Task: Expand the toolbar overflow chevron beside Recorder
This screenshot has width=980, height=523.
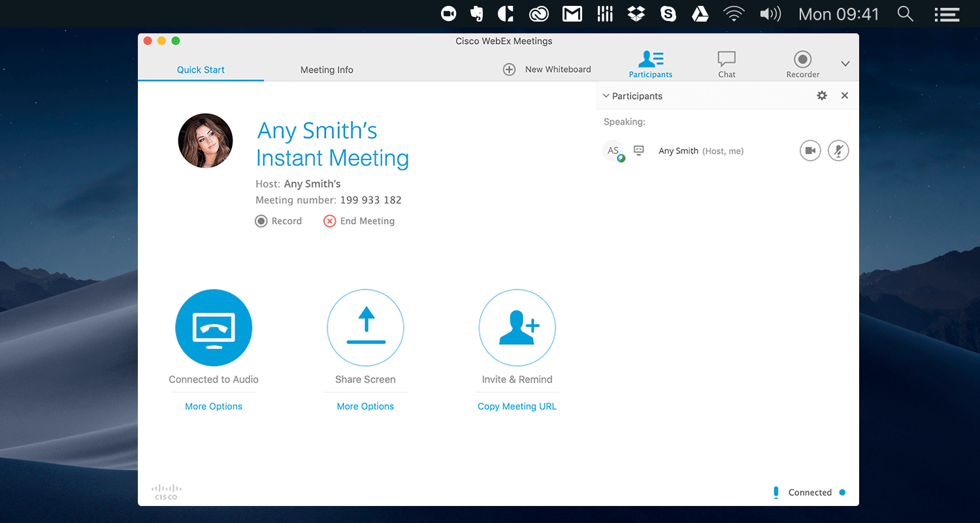Action: [x=845, y=64]
